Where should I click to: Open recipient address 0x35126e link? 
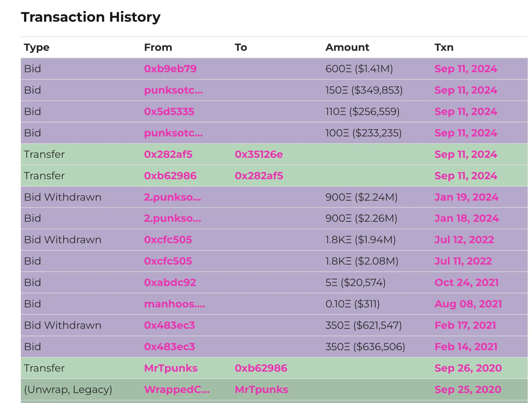[259, 154]
